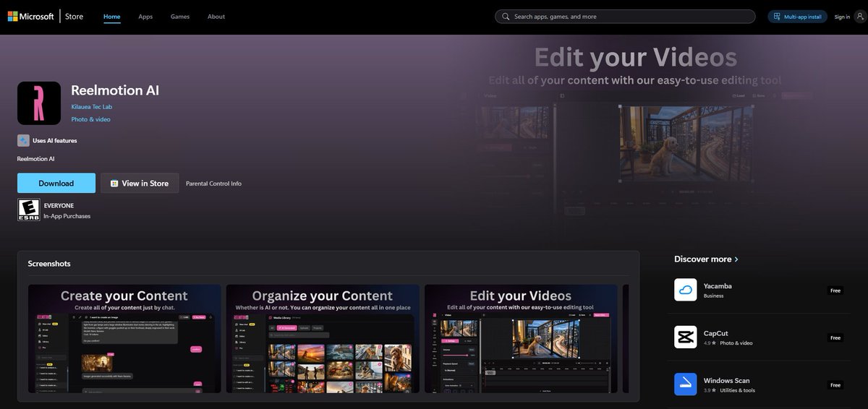Click the Business category under Yacamba
Viewport: 868px width, 409px height.
tap(713, 296)
